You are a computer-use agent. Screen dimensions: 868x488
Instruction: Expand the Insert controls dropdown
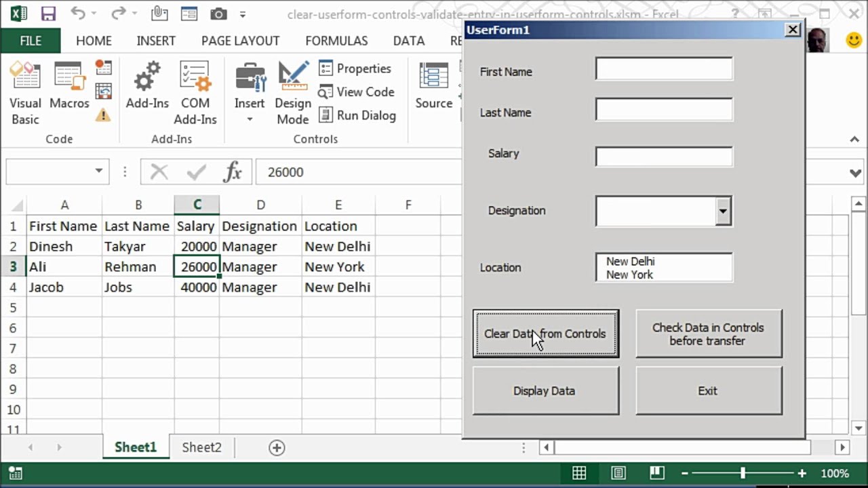coord(250,119)
